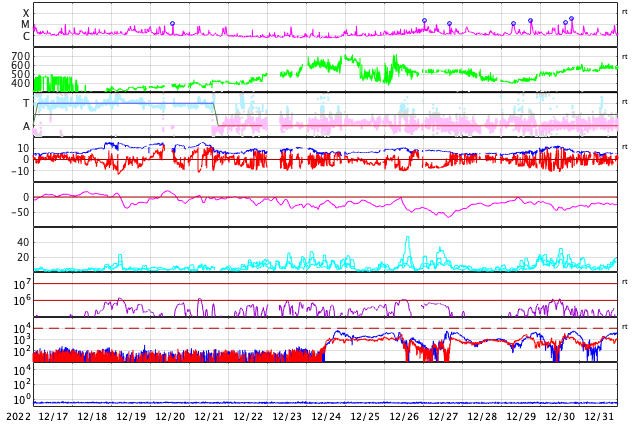This screenshot has width=634, height=424.
Task: Click the 12/25 date label
Action: click(365, 417)
